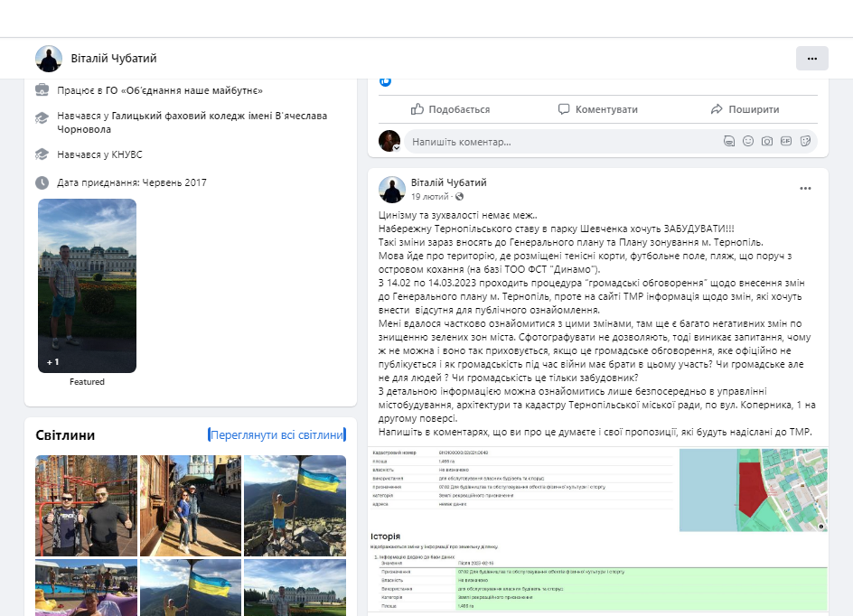853x616 pixels.
Task: Click the briefcase work icon
Action: point(42,89)
